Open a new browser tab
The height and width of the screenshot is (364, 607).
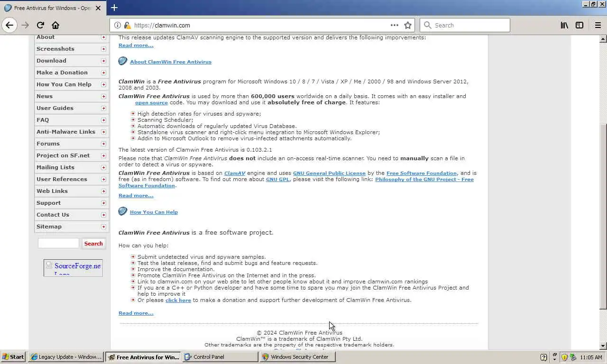[x=114, y=8]
